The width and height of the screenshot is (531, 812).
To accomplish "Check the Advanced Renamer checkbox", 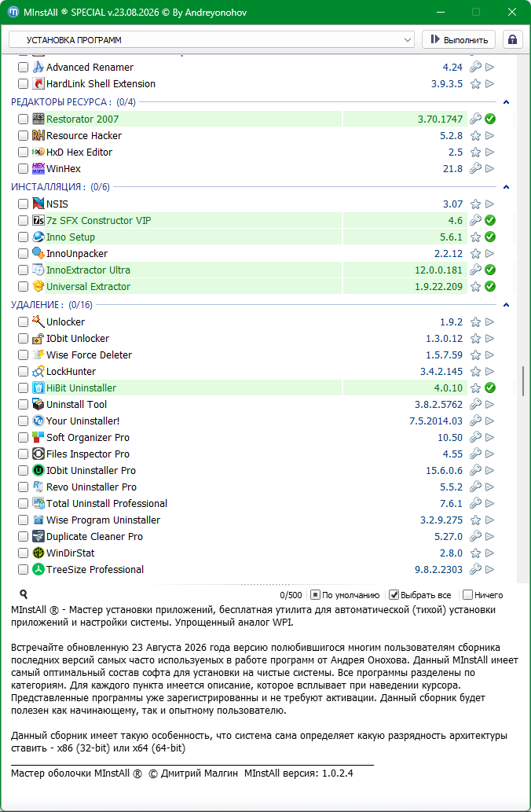I will tap(23, 68).
